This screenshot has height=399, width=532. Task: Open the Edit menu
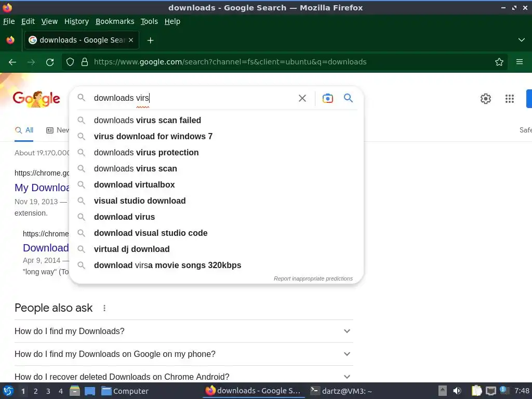coord(28,21)
